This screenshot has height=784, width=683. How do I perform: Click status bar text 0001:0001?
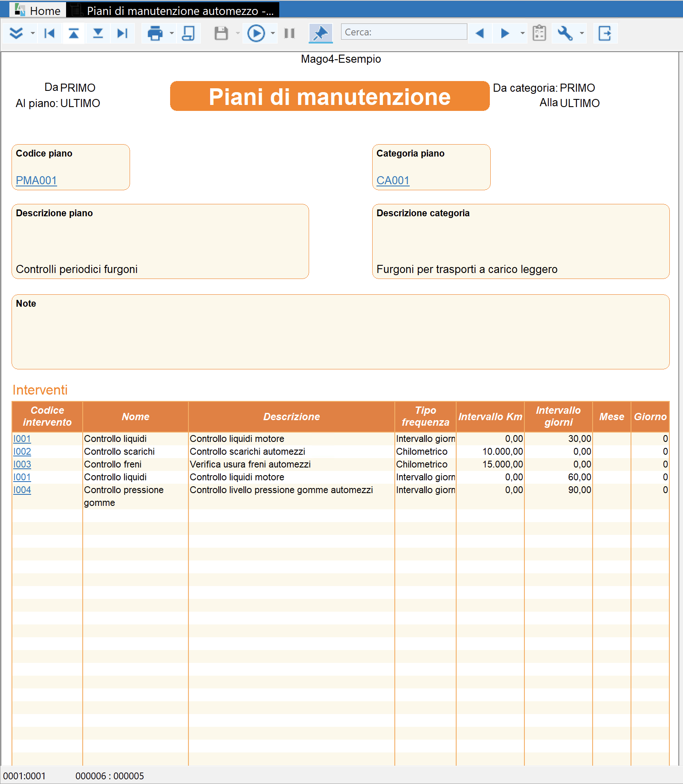24,776
